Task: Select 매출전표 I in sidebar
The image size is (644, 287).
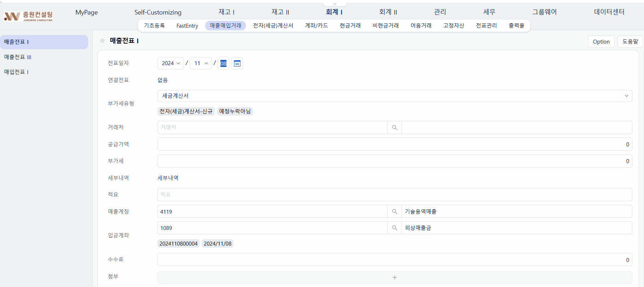Action: (x=44, y=42)
